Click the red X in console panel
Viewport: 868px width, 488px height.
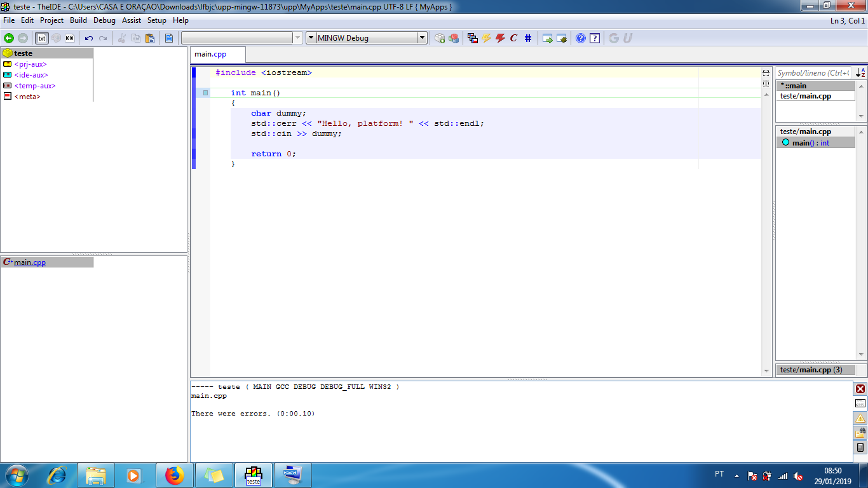tap(860, 389)
